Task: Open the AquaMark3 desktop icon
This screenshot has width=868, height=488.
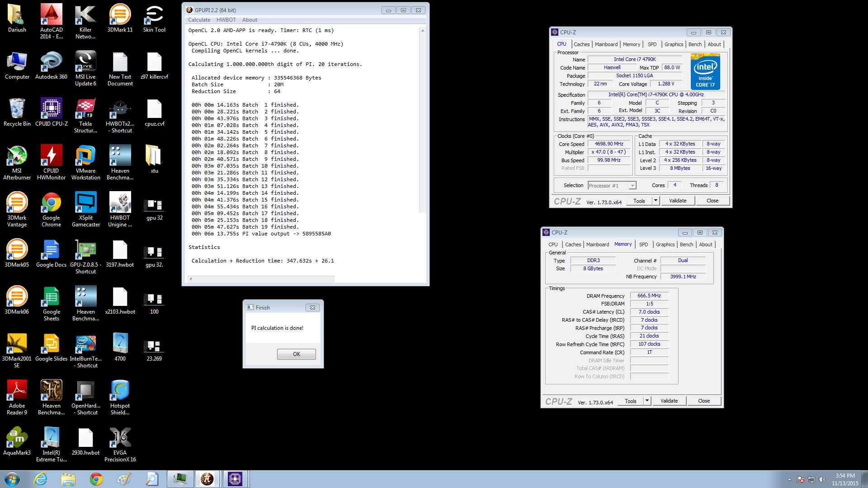Action: (x=17, y=441)
